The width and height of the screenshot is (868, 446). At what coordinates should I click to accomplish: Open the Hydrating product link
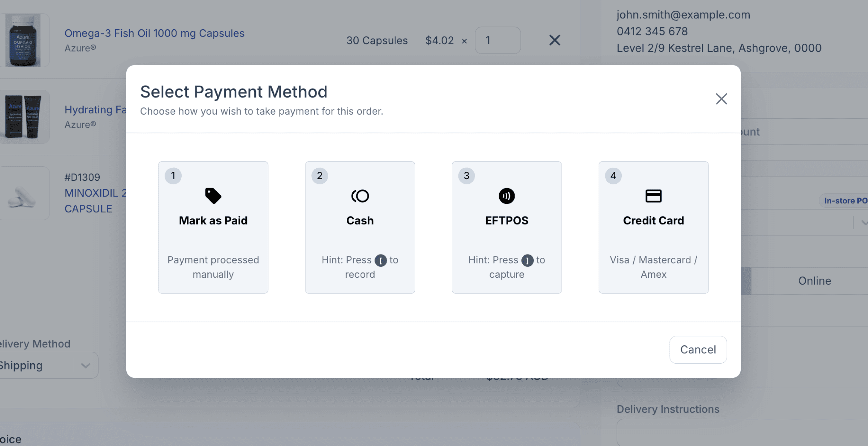[95, 110]
